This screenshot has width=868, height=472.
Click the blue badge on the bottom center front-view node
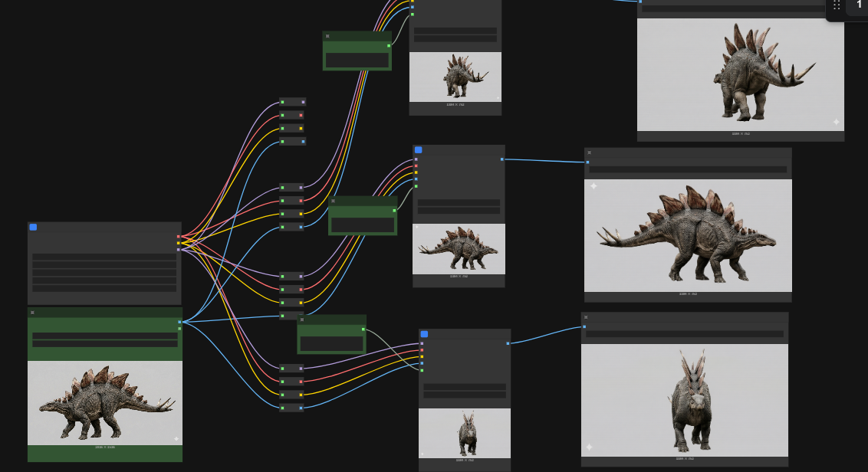(424, 334)
